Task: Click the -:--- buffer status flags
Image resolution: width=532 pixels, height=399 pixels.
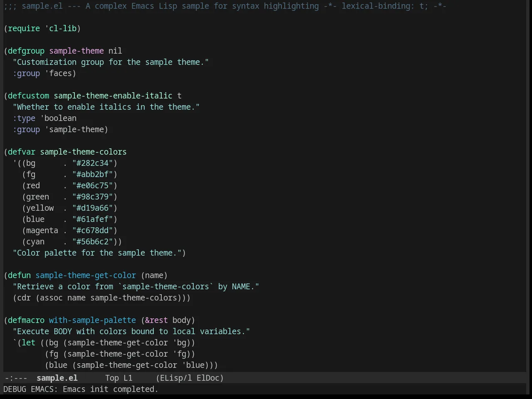Action: [x=16, y=378]
